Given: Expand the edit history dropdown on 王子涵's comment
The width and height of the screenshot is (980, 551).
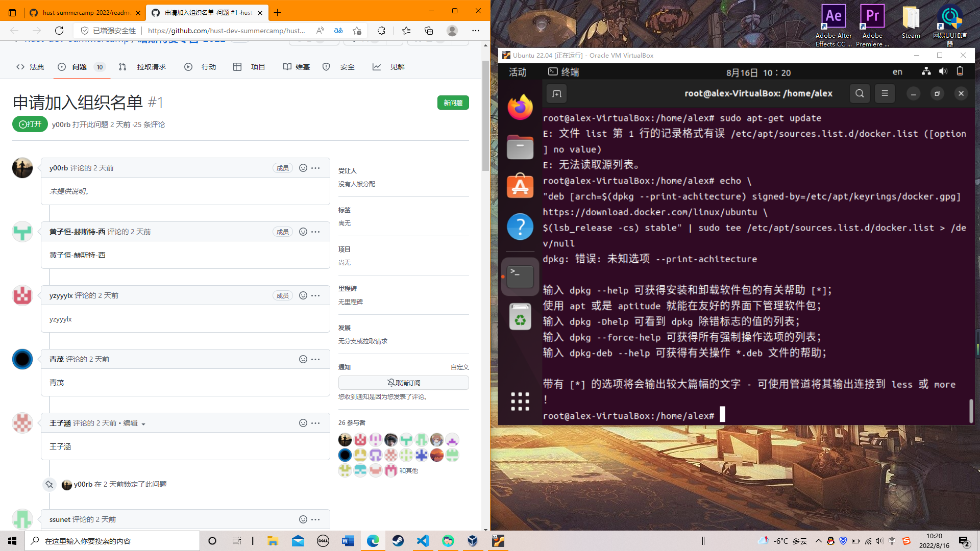Looking at the screenshot, I should pos(143,424).
